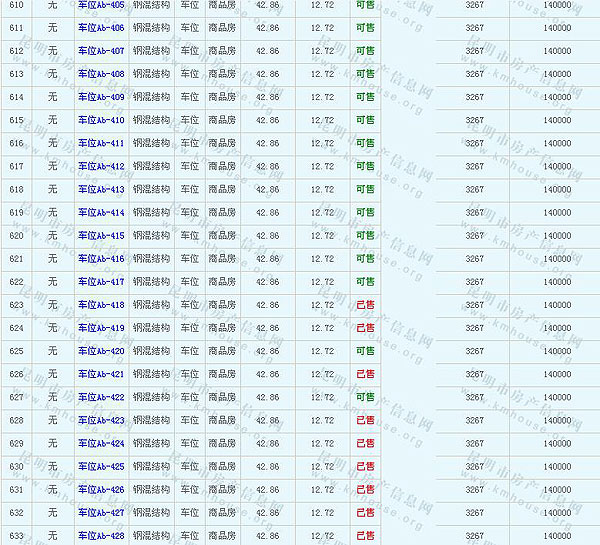Click the 车位Ab-428 link

[101, 536]
